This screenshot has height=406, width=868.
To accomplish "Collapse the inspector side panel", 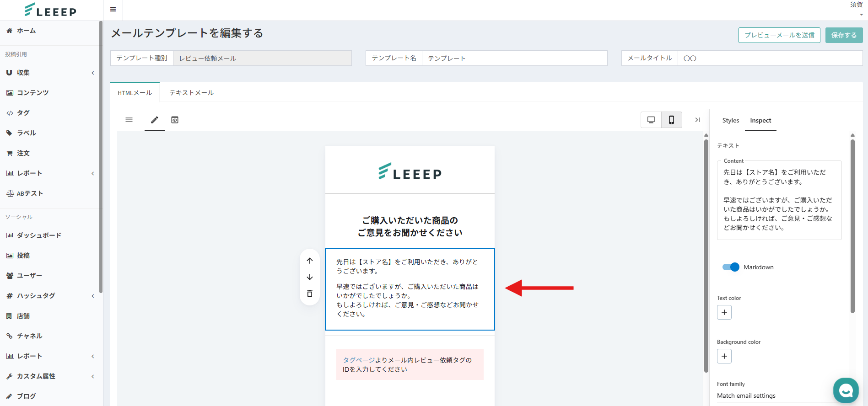I will click(x=698, y=120).
